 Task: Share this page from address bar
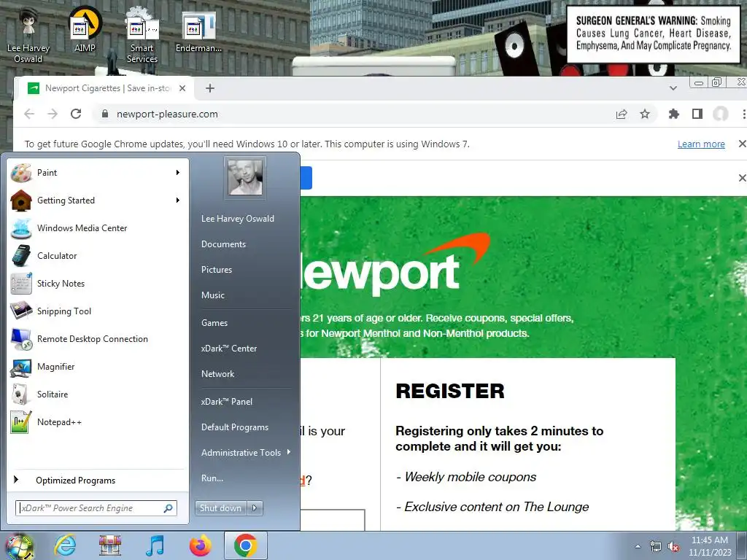tap(622, 114)
